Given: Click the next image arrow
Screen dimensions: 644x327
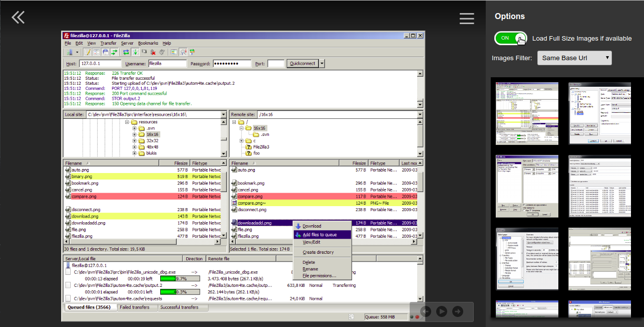Looking at the screenshot, I should 457,311.
